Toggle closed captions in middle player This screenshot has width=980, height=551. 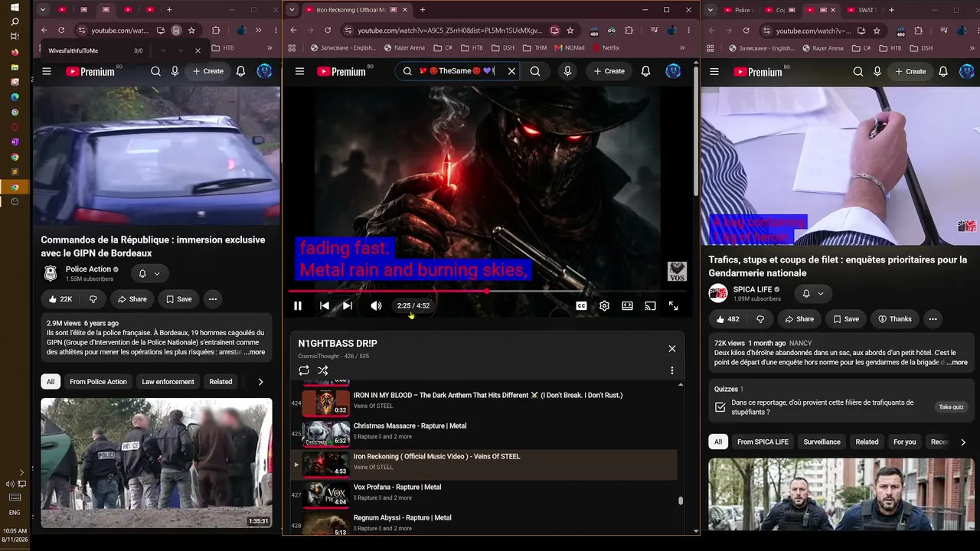(x=581, y=306)
